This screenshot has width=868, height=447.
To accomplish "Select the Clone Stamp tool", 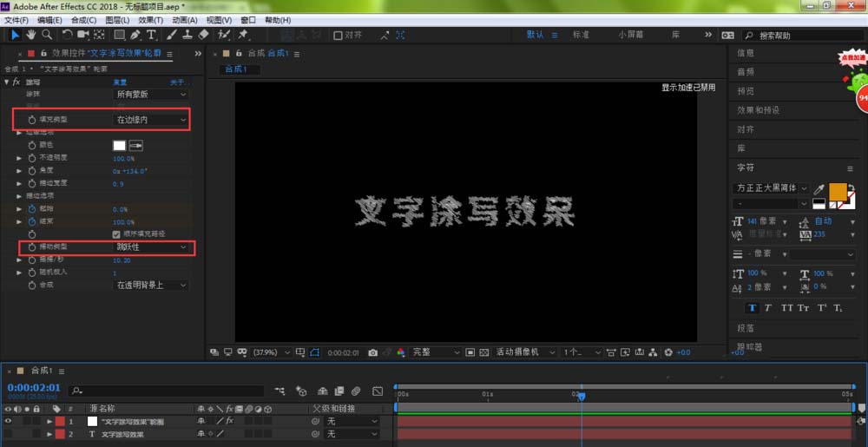I will [187, 35].
